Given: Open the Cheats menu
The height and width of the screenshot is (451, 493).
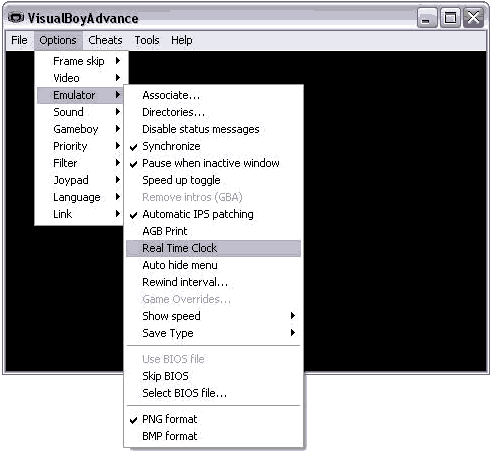Looking at the screenshot, I should 105,40.
